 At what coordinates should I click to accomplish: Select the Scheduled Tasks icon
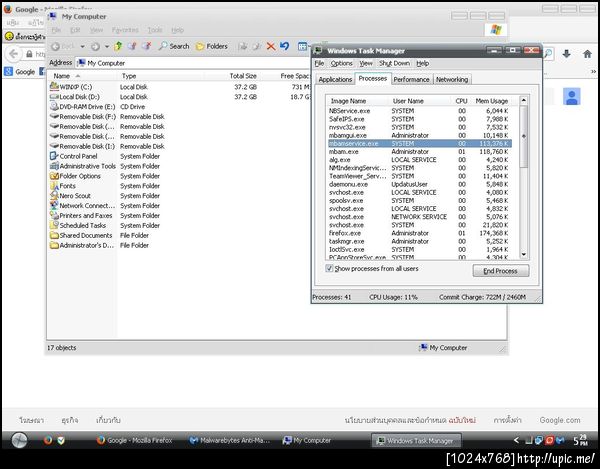[54, 225]
